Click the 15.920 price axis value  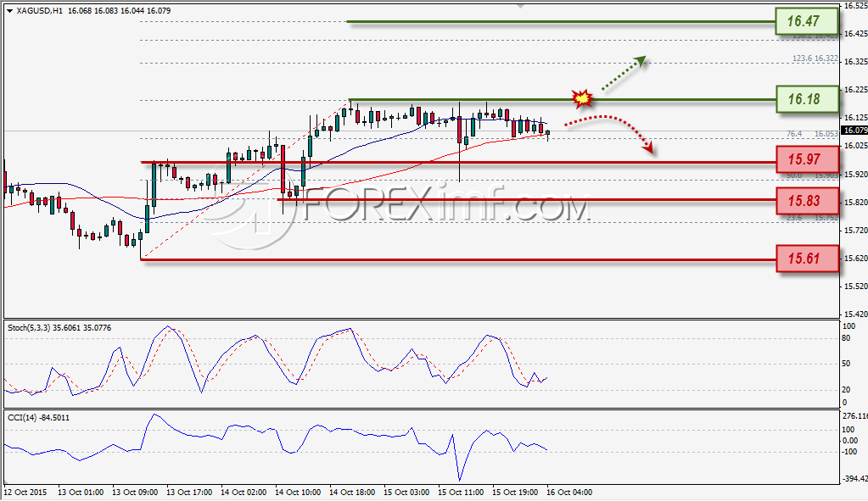[x=855, y=174]
